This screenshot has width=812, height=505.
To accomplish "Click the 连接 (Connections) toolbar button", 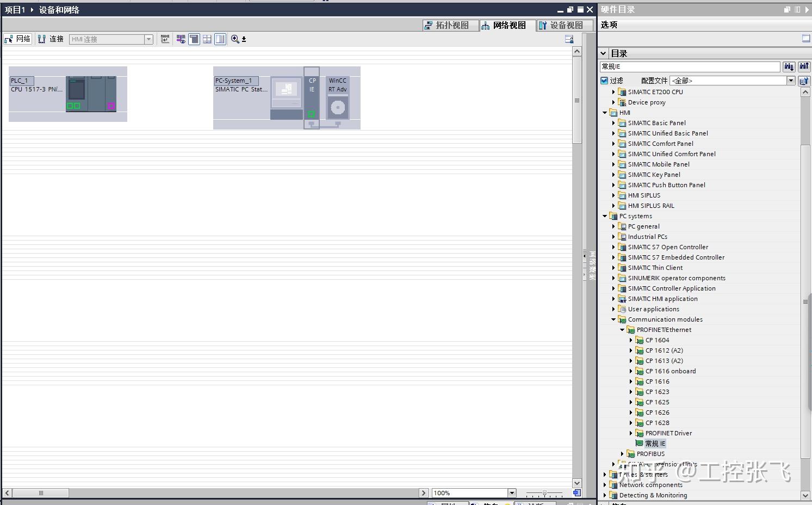I will point(51,39).
